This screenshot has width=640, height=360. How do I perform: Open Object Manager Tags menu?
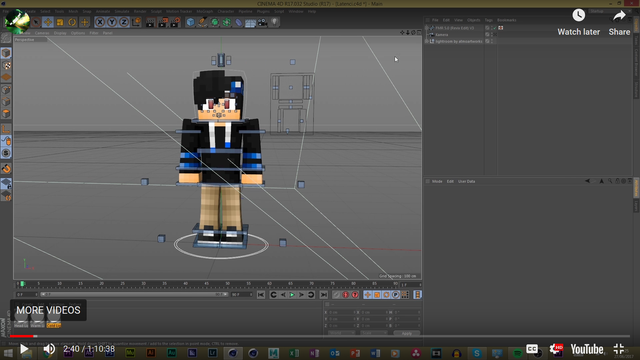point(489,20)
